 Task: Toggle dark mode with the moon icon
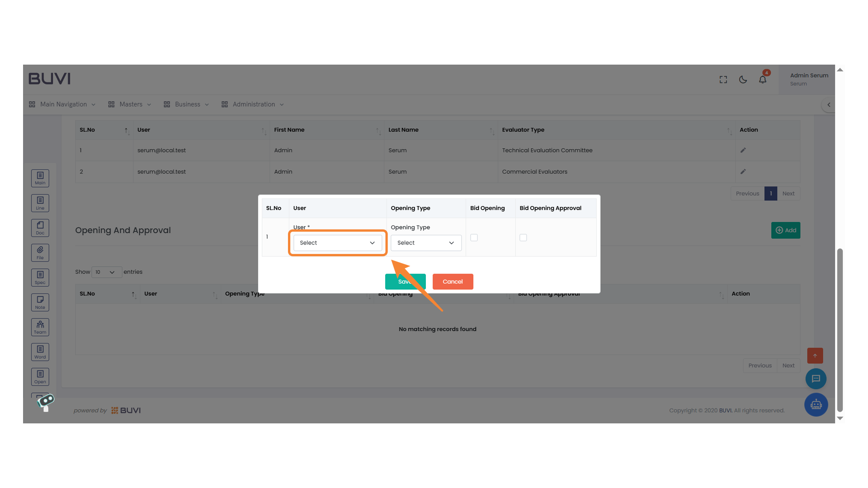coord(743,79)
